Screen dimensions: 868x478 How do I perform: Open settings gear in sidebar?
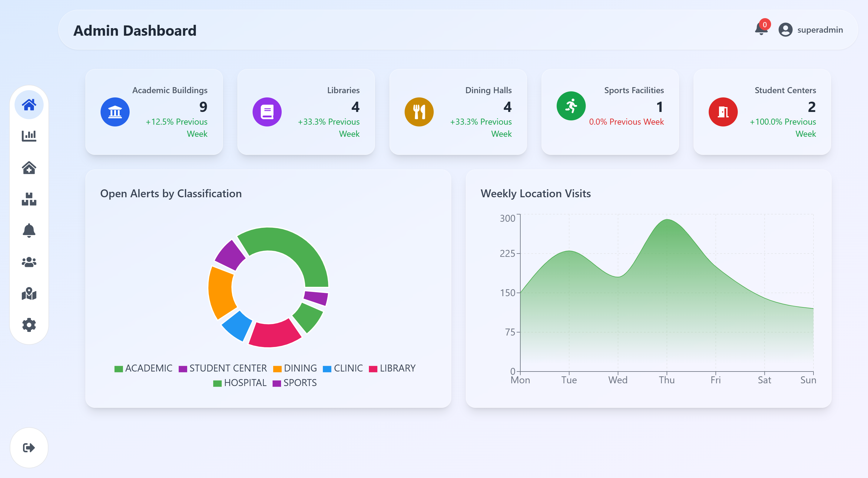point(29,325)
